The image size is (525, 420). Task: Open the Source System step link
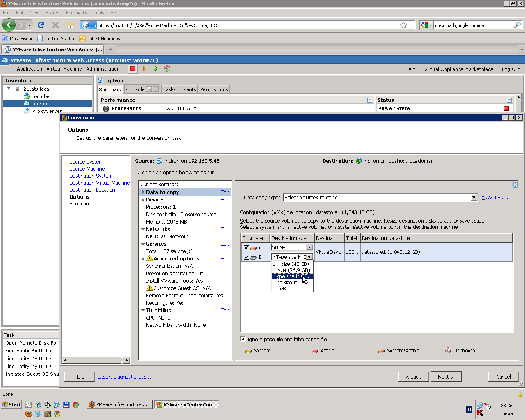[x=86, y=162]
